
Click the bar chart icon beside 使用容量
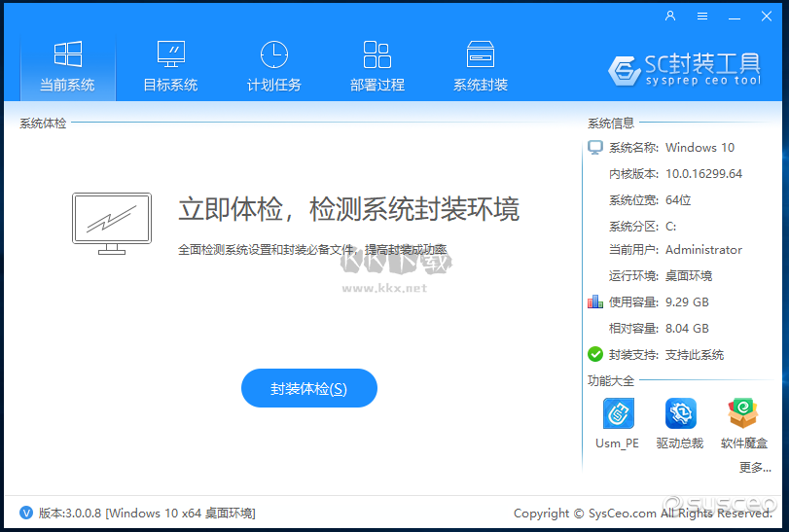[x=595, y=301]
